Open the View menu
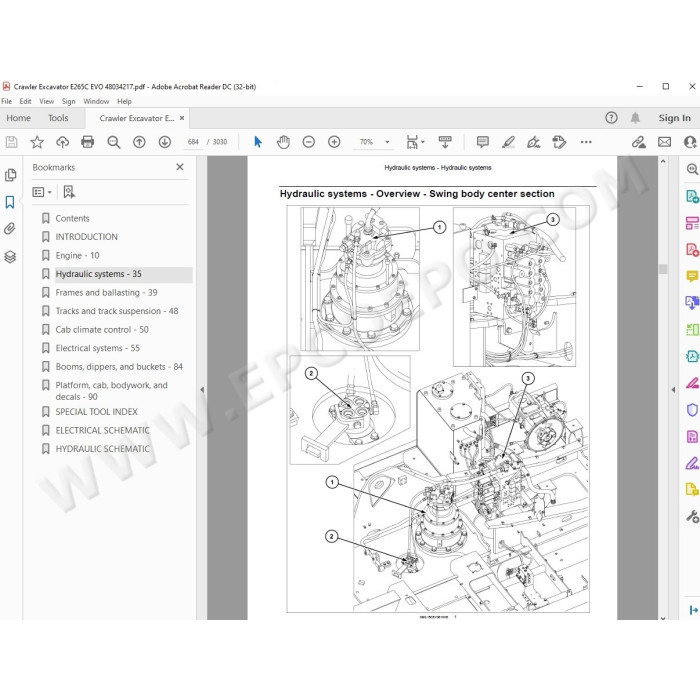Screen dimensions: 700x700 tap(46, 101)
